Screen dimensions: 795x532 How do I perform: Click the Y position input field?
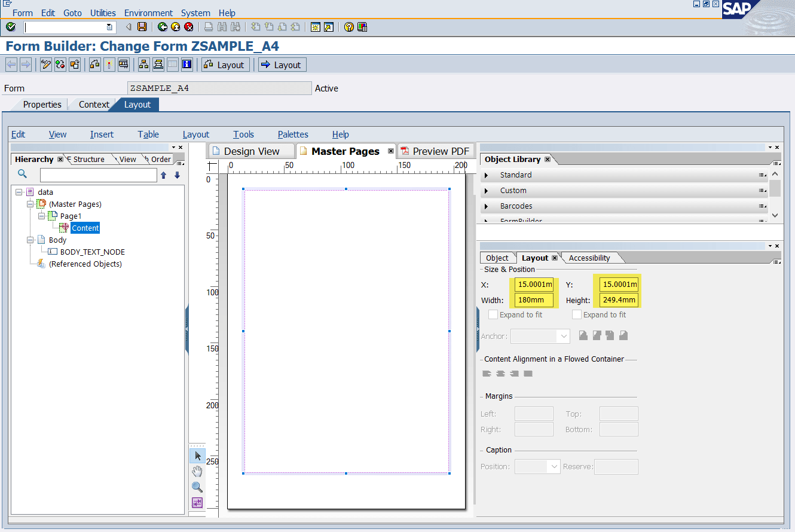(x=619, y=284)
